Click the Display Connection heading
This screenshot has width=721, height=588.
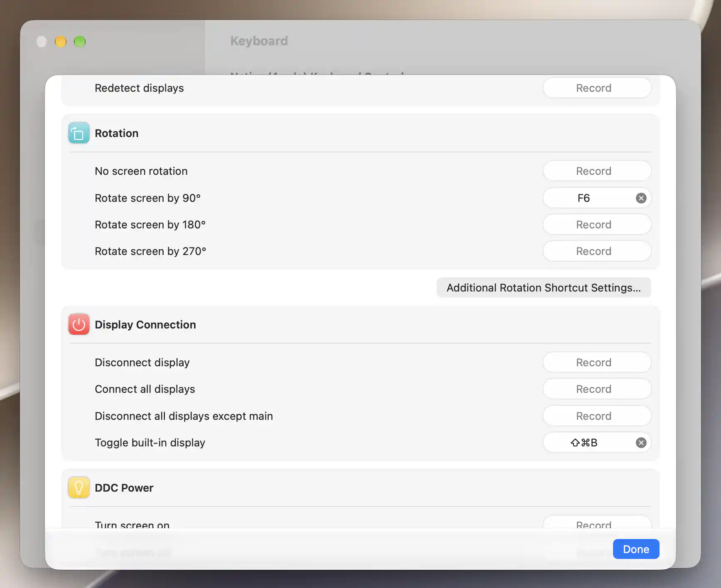[x=145, y=325]
